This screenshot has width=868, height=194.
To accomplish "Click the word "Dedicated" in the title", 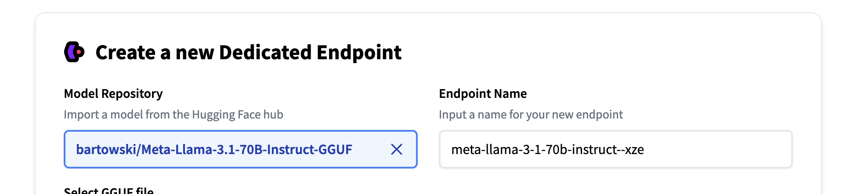I will 265,53.
